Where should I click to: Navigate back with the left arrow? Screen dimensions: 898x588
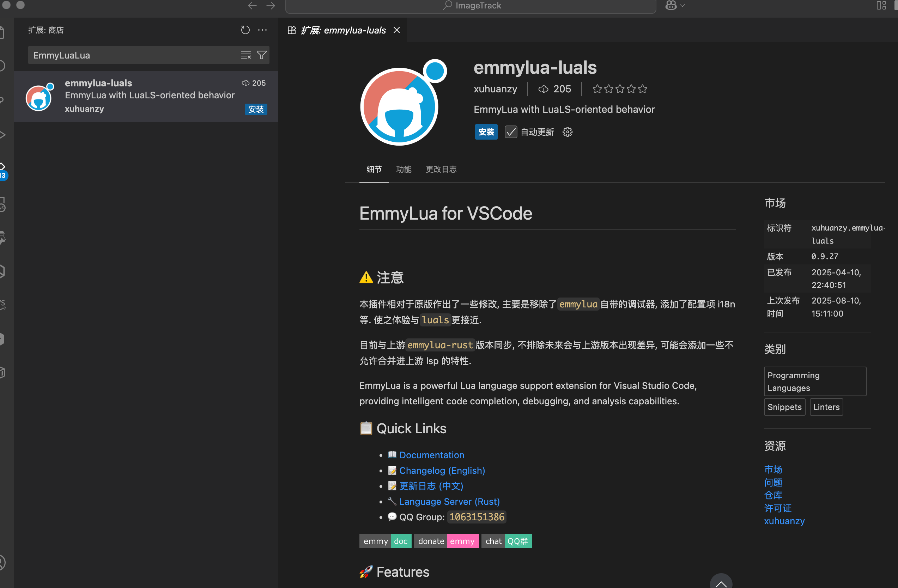tap(252, 6)
